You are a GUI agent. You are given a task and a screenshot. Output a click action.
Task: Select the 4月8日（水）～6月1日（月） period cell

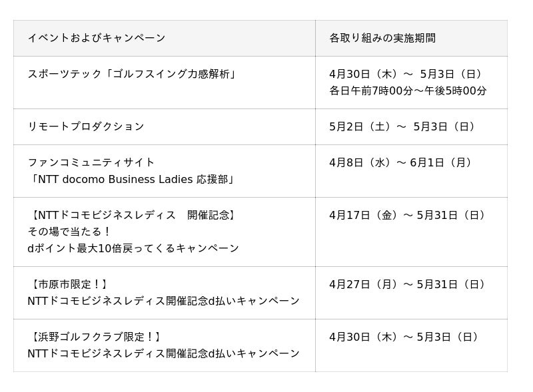(402, 162)
